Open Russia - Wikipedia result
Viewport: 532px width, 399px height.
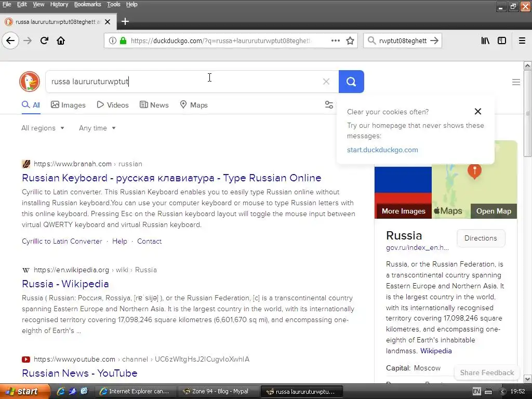[x=65, y=284]
